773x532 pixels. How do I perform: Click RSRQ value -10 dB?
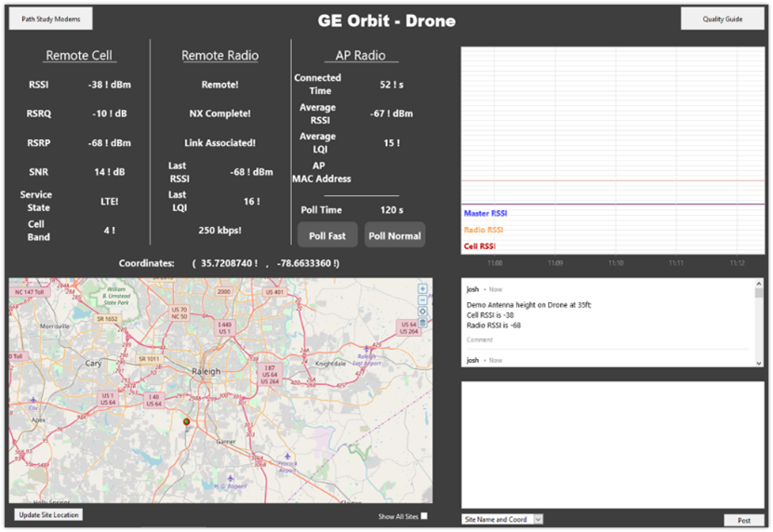point(110,113)
